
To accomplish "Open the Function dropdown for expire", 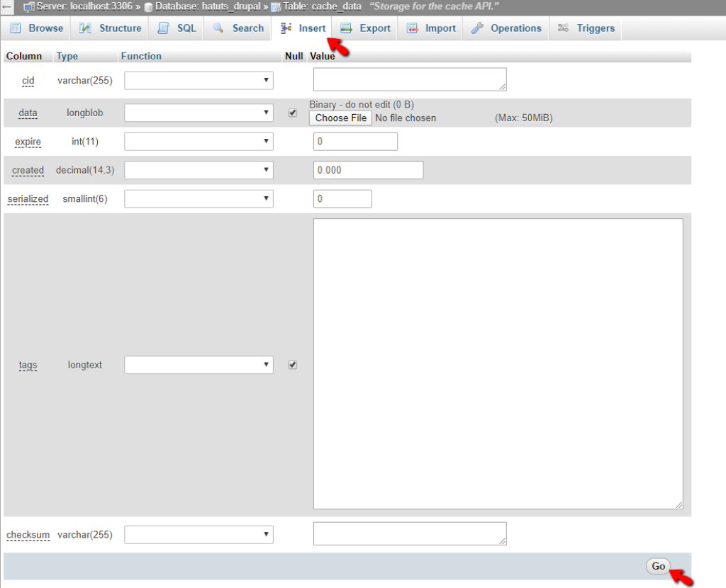I will coord(199,142).
